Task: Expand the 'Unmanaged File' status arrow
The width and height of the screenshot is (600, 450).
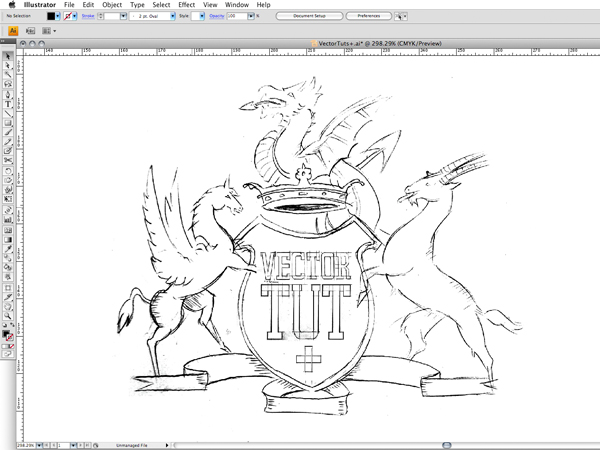Action: [167, 445]
